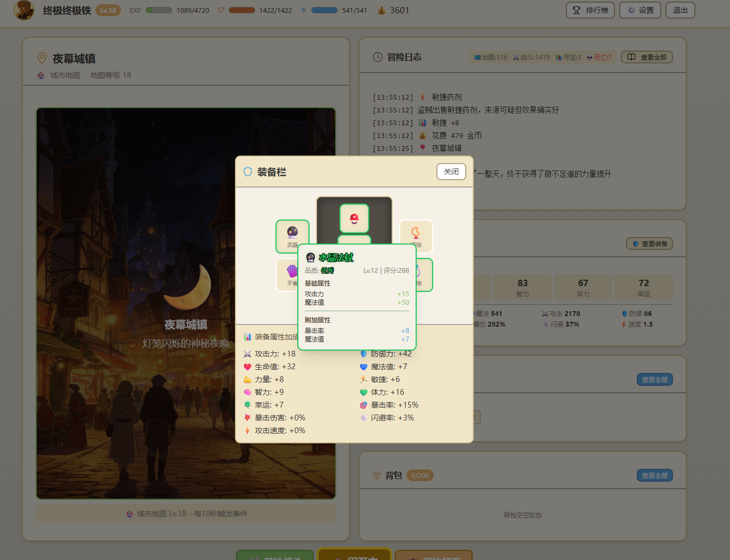730x560 pixels.
Task: Click the location pin beside 夜幕城镇
Action: (x=42, y=58)
